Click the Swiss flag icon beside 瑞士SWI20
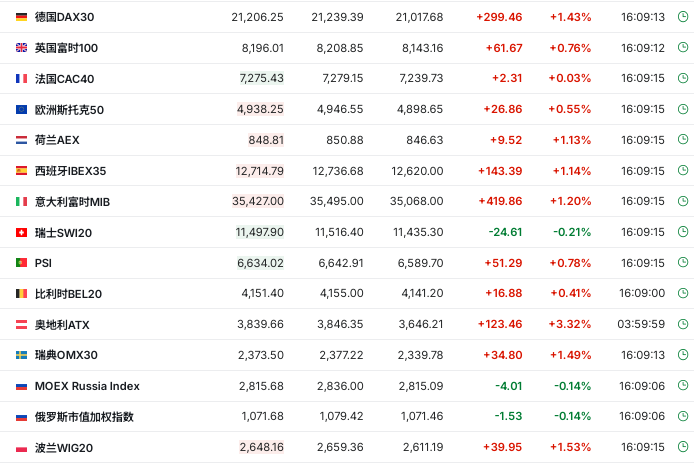The height and width of the screenshot is (464, 699). [x=21, y=232]
